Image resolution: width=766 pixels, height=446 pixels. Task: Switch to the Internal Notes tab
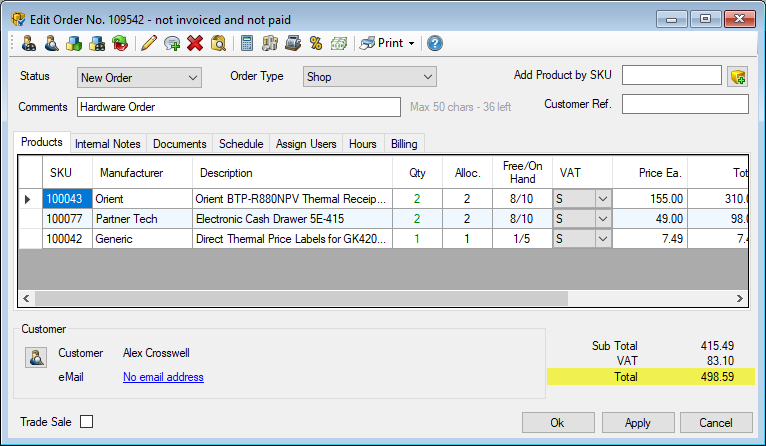coord(108,144)
